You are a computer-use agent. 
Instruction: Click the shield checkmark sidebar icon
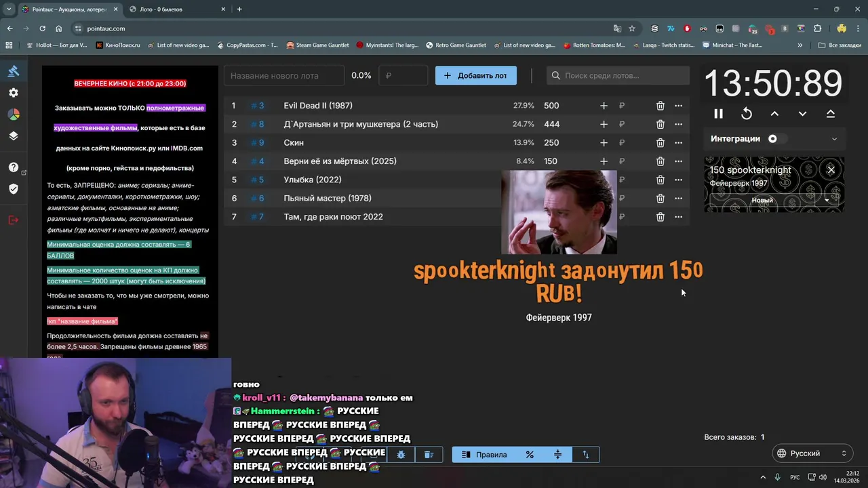14,188
